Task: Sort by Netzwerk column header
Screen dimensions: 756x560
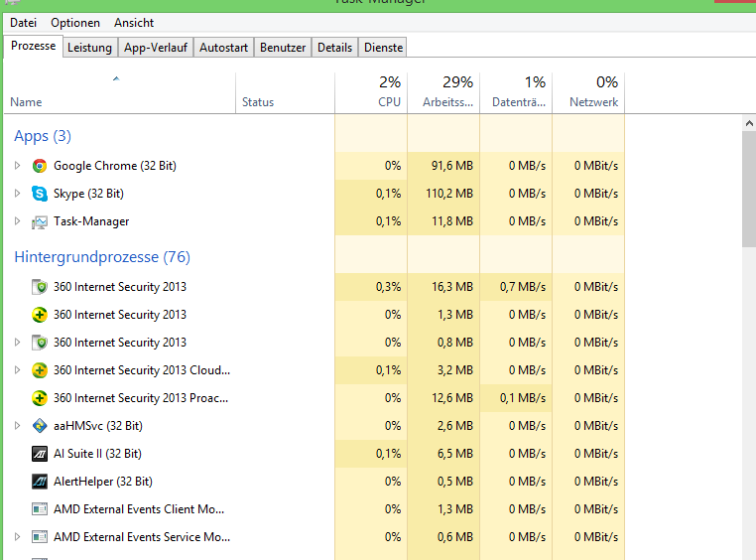Action: [x=588, y=93]
